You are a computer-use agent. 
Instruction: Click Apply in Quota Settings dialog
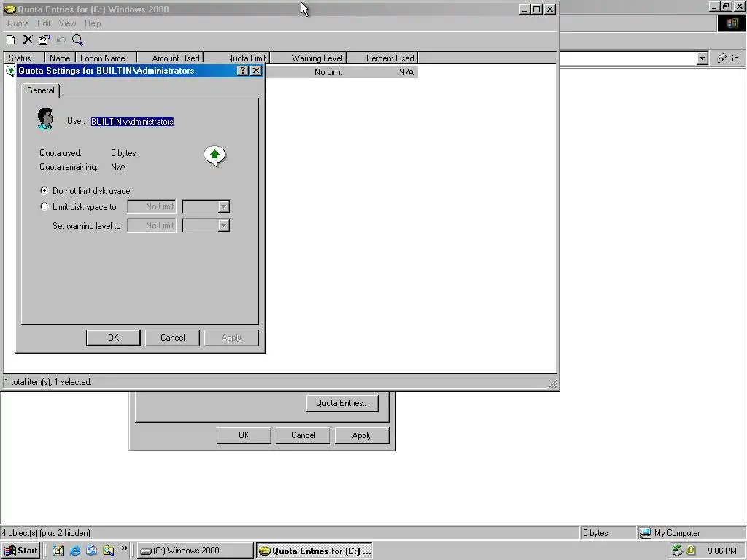tap(231, 338)
